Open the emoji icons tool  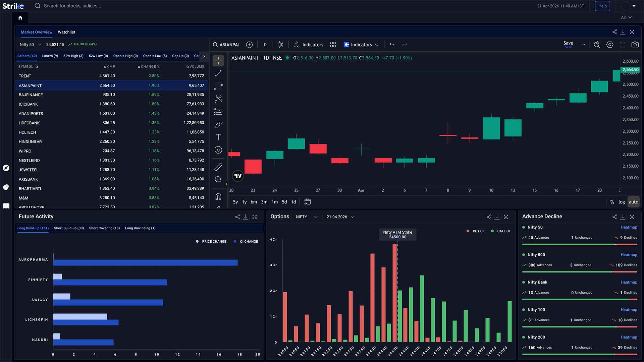pos(218,150)
